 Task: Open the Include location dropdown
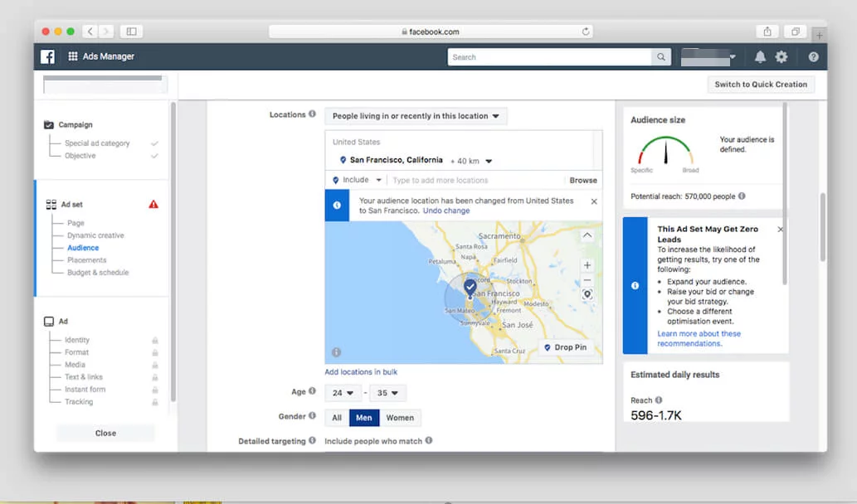pyautogui.click(x=357, y=180)
